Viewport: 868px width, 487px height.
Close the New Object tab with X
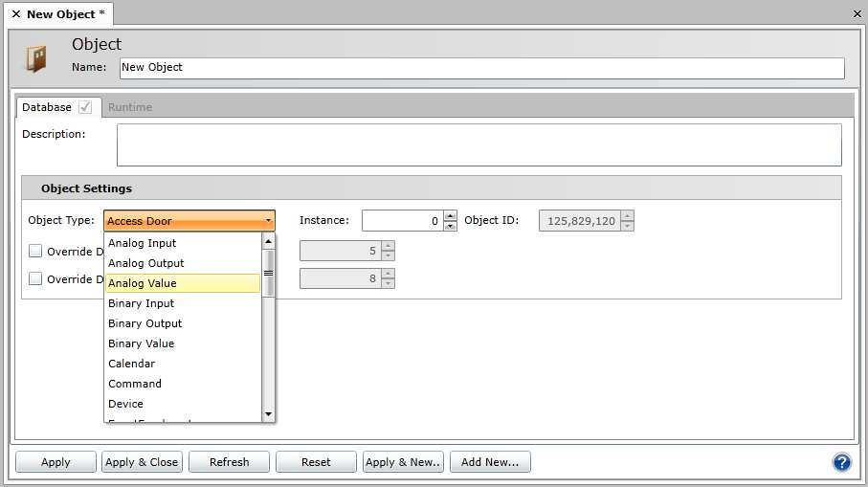click(16, 14)
